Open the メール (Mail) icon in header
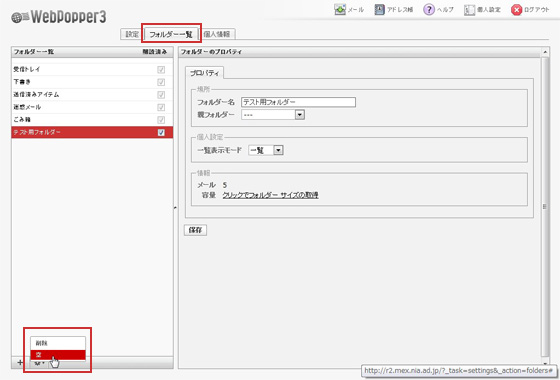 [340, 10]
